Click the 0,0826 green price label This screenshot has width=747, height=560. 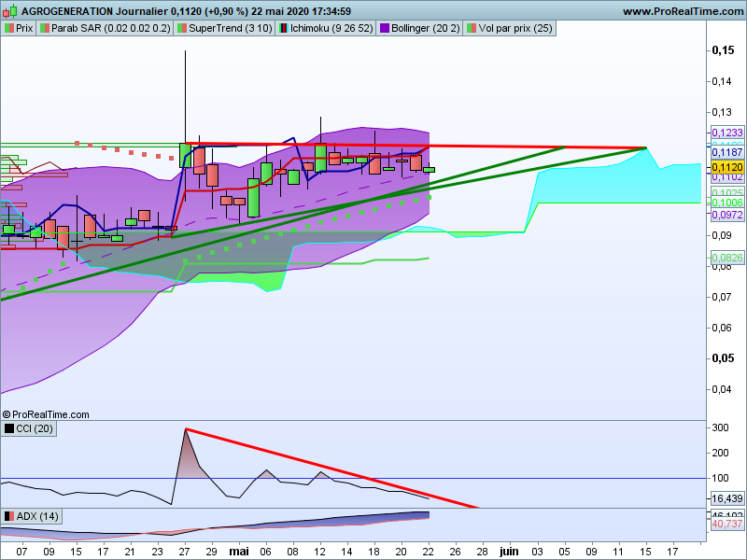click(x=727, y=259)
